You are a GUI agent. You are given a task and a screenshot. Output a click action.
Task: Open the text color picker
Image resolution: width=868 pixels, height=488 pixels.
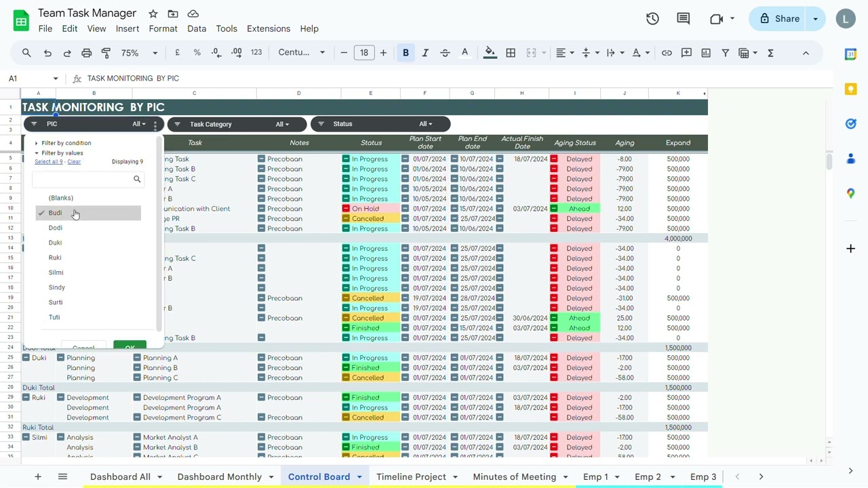[465, 53]
